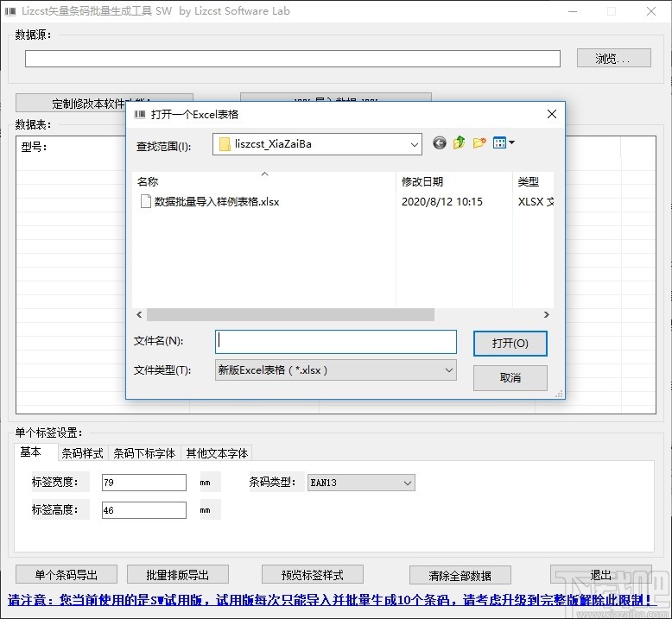This screenshot has height=619, width=672.
Task: Click the 清除全部数据 button
Action: [460, 575]
